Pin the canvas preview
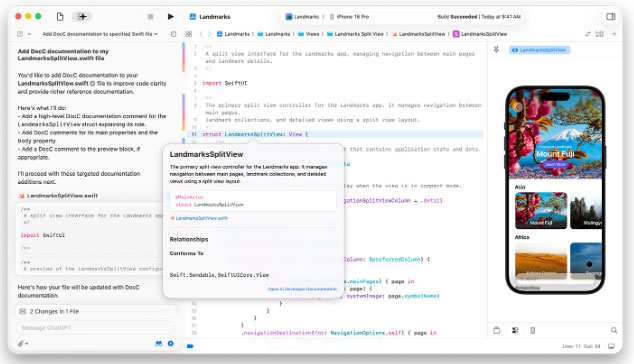This screenshot has height=364, width=634. pos(496,49)
